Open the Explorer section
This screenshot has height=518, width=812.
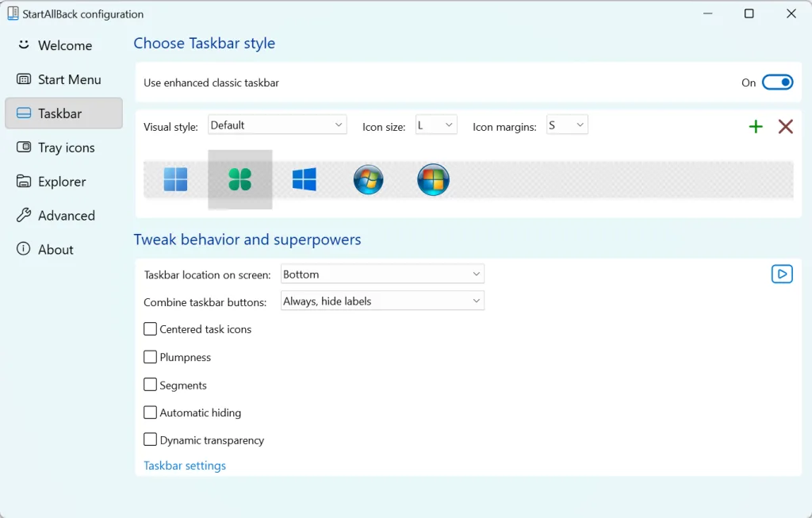63,182
